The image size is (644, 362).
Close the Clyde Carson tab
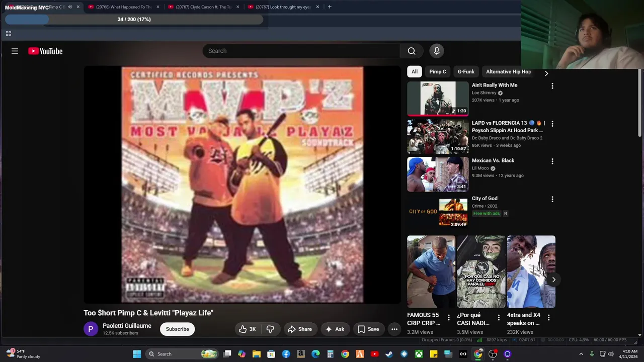tap(237, 7)
